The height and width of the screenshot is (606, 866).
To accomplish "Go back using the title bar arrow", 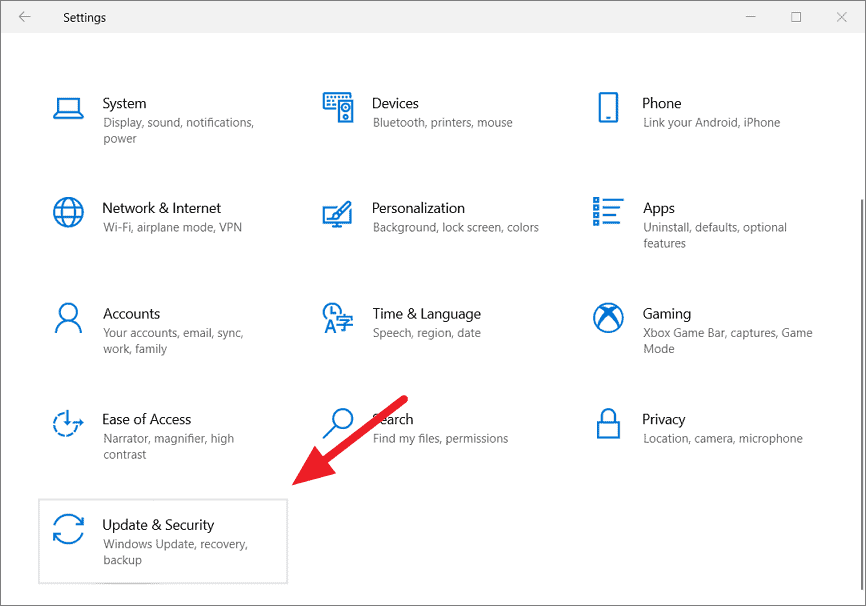I will [x=24, y=17].
